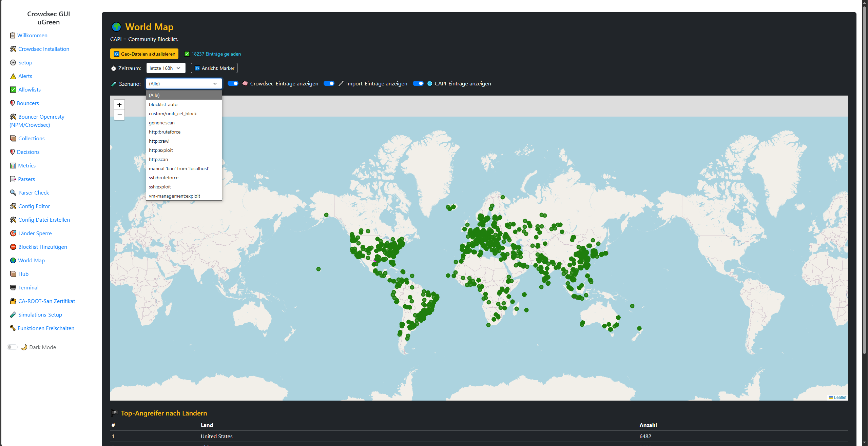Disable Crowdsec-Einträge anzeigen switch
Image resolution: width=868 pixels, height=446 pixels.
(233, 84)
